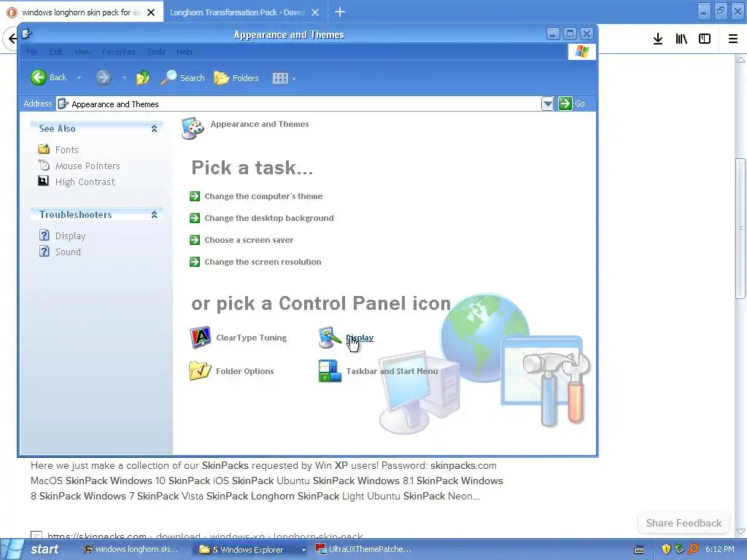
Task: Collapse the See Also panel
Action: coord(154,128)
